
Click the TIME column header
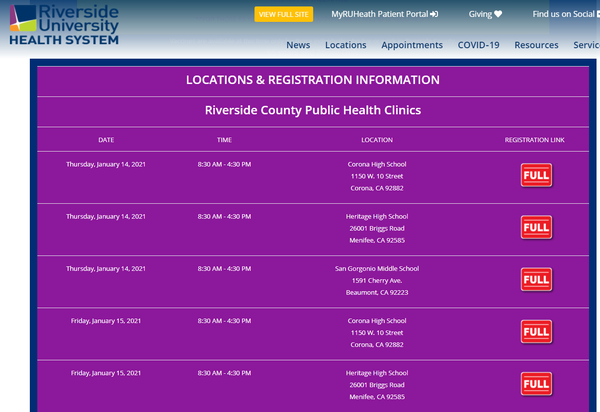click(224, 140)
